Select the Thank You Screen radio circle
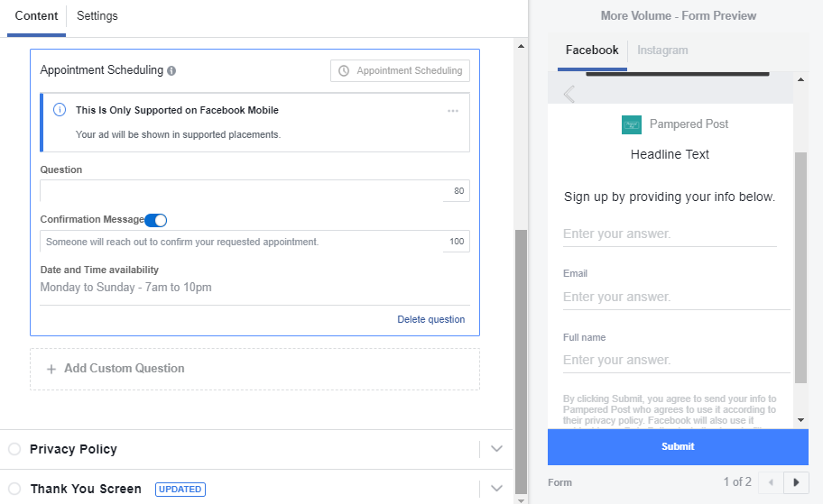This screenshot has height=504, width=823. (14, 489)
